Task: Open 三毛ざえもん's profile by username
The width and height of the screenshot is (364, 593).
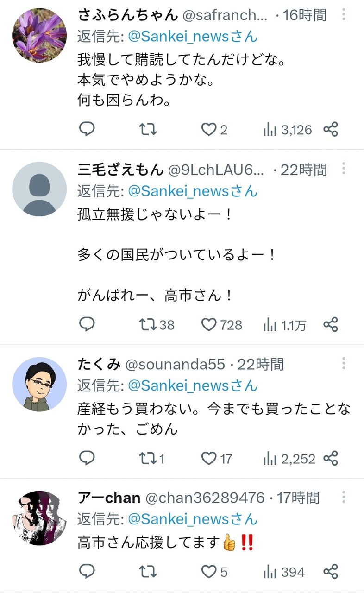Action: (x=120, y=170)
